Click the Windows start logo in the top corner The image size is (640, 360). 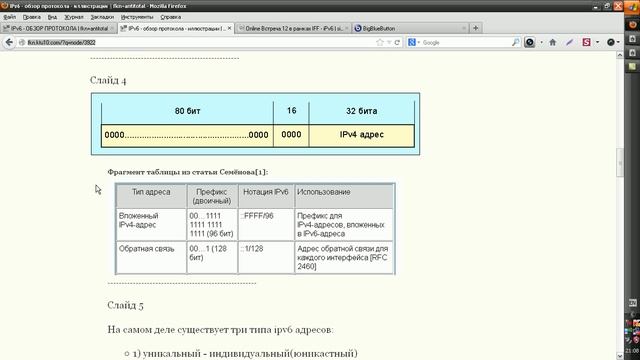coord(632,8)
